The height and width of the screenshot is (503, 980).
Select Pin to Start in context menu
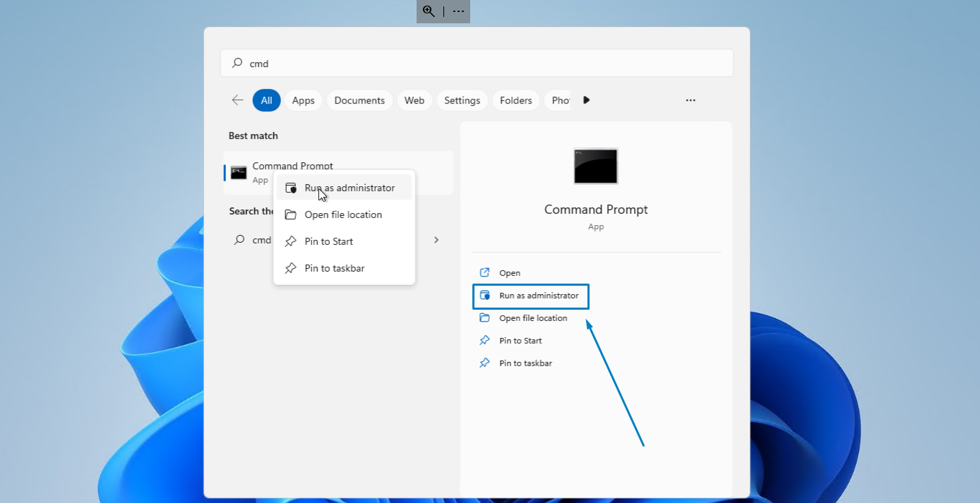coord(328,241)
